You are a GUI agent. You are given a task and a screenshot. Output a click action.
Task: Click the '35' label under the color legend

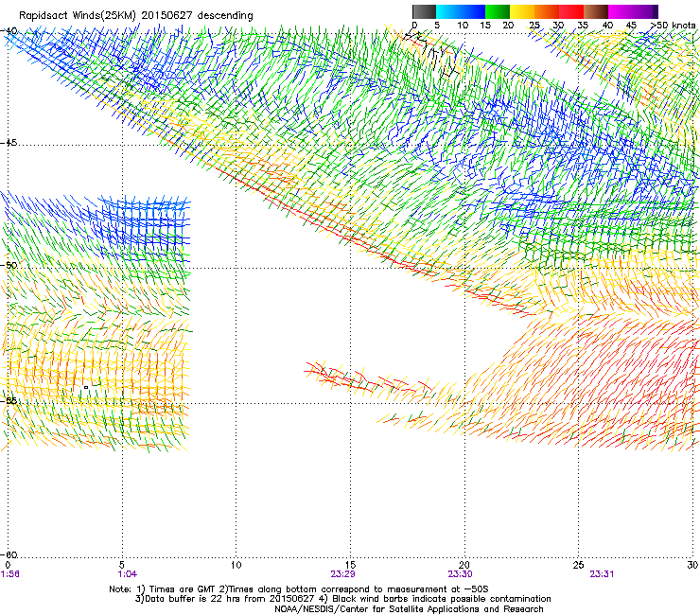(583, 26)
